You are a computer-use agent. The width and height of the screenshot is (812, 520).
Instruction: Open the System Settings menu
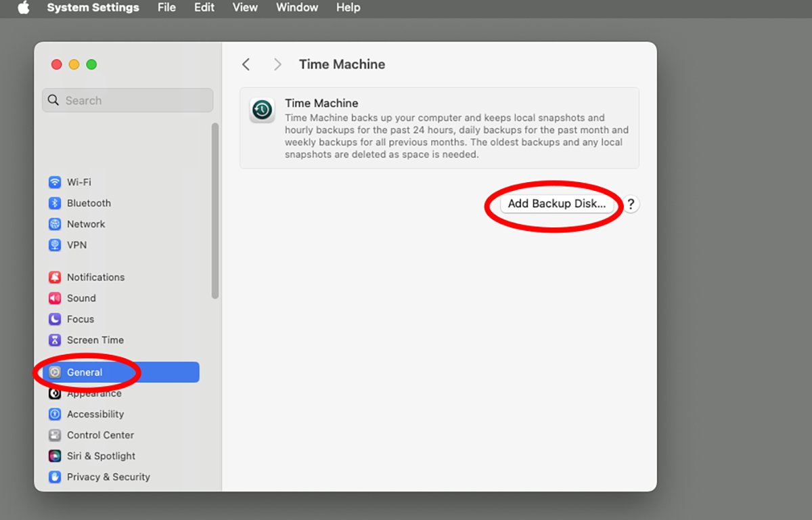coord(93,7)
